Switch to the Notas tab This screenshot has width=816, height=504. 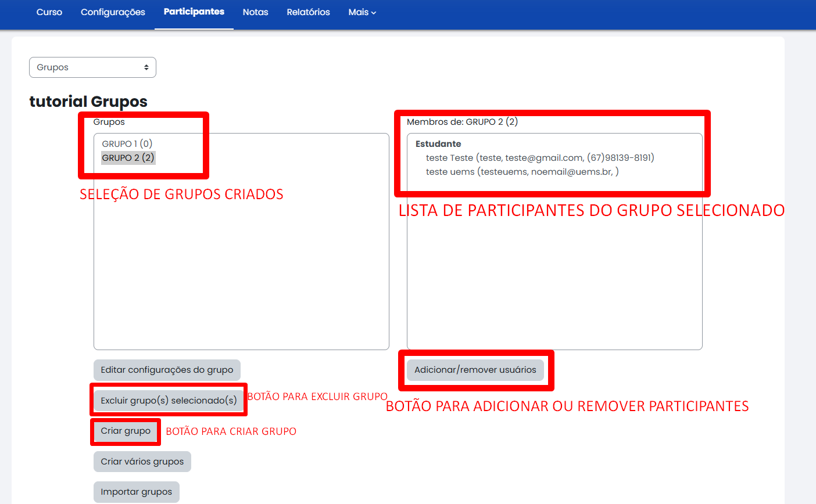255,12
